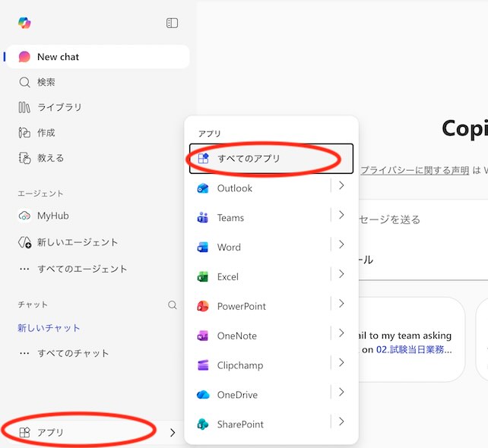Click the MyHub label text
This screenshot has height=448, width=488.
point(53,216)
